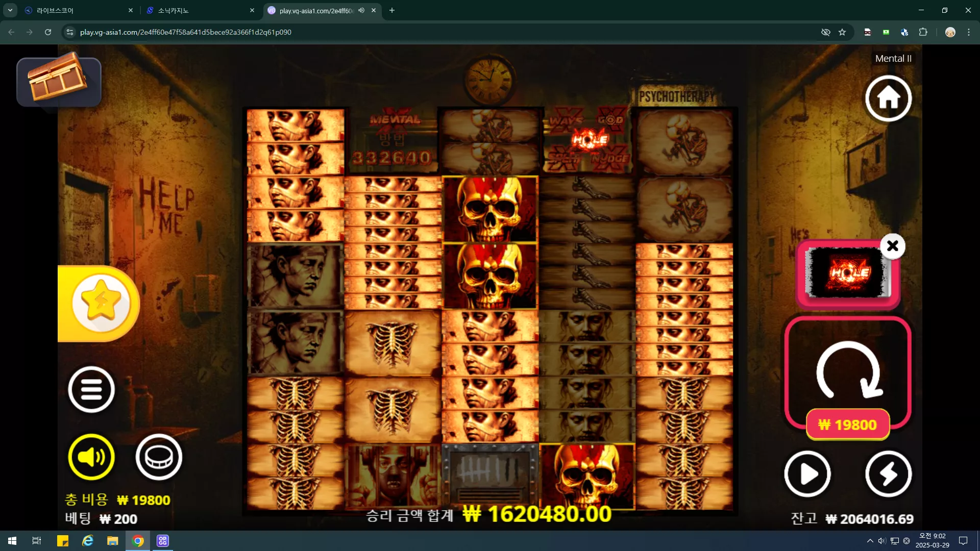Close the xHole feature bet badge
980x551 pixels.
tap(893, 246)
